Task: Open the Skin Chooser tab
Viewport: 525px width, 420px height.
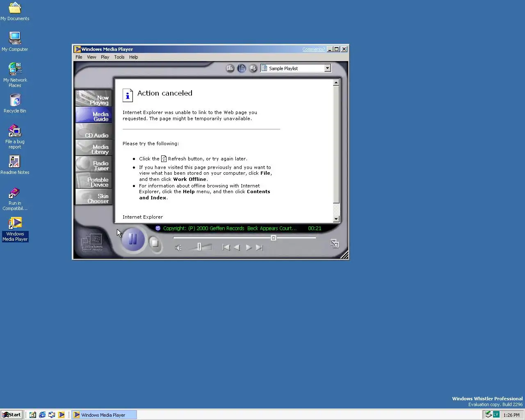Action: 94,197
